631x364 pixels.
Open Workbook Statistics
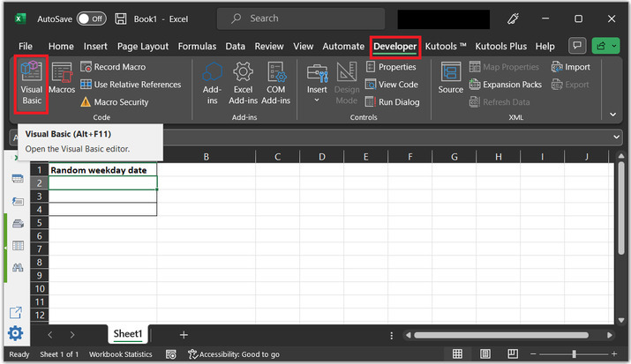[120, 354]
